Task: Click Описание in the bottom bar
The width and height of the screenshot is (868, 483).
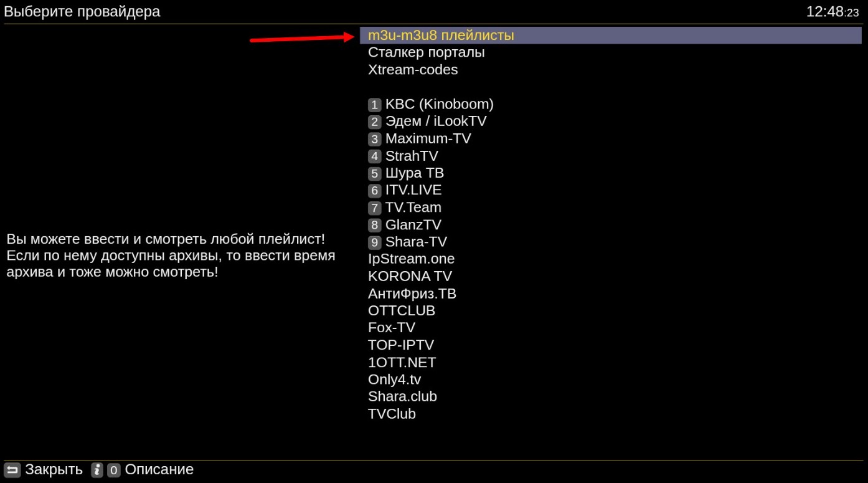Action: tap(159, 469)
